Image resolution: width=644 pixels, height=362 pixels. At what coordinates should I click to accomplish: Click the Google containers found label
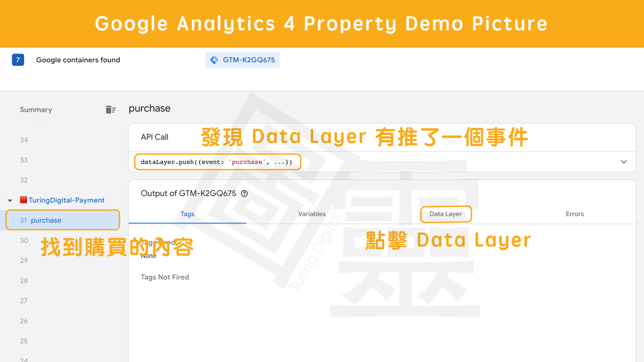[x=78, y=60]
